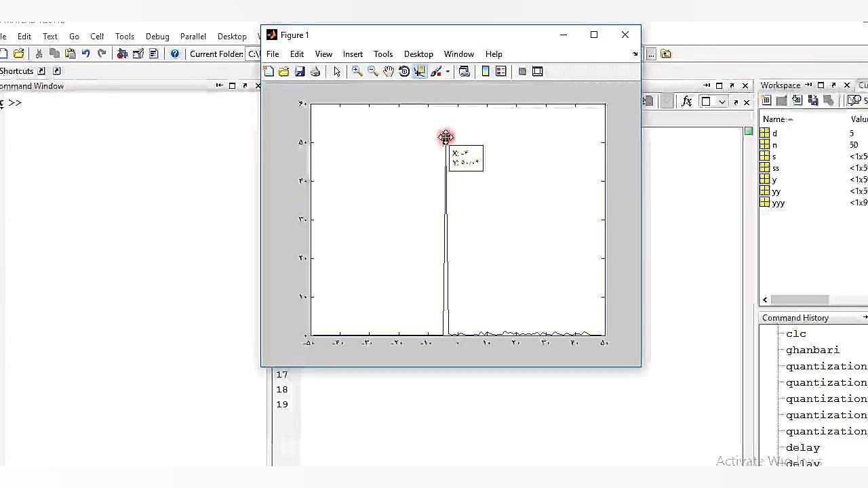Click Open File icon in MATLAB toolbar
Image resolution: width=868 pixels, height=488 pixels.
19,54
